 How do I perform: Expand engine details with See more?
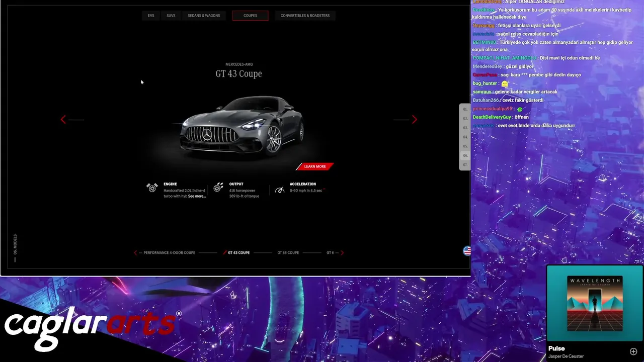(197, 196)
